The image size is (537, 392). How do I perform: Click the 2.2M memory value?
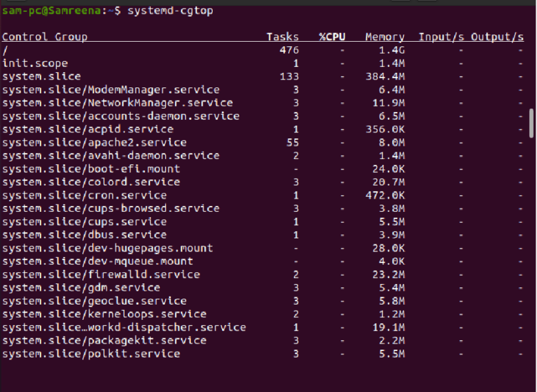click(x=392, y=341)
